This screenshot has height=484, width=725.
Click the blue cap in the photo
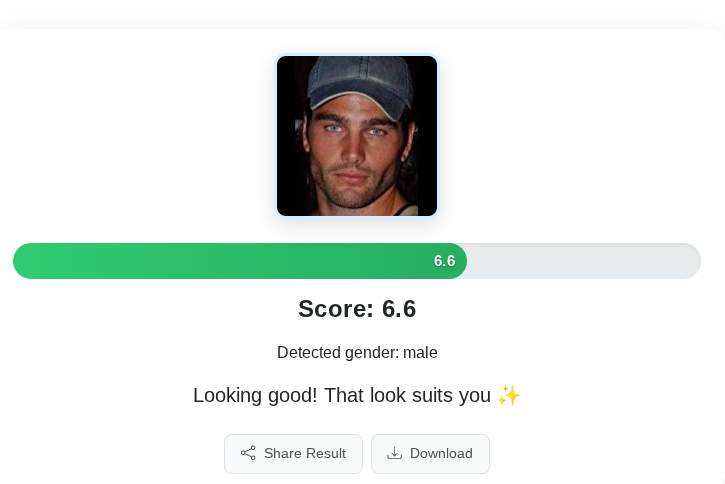pos(360,85)
